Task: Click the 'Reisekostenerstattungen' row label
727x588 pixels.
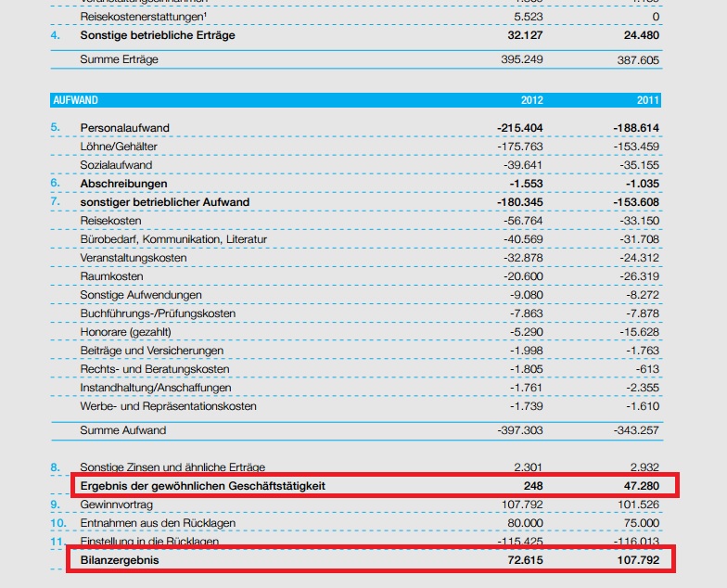Action: coord(143,17)
